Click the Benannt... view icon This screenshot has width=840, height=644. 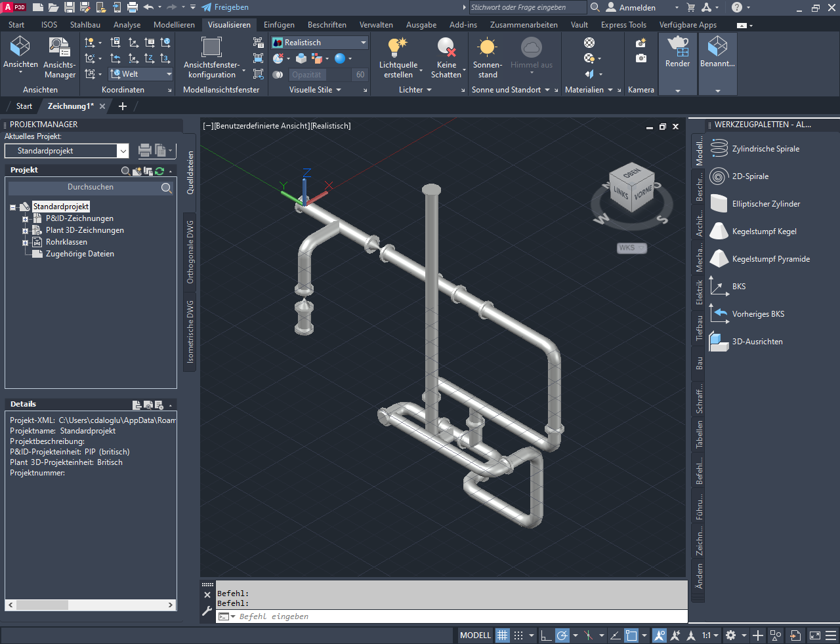pos(717,46)
